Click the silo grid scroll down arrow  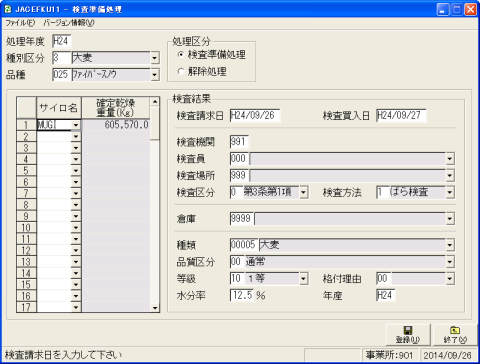pos(155,308)
